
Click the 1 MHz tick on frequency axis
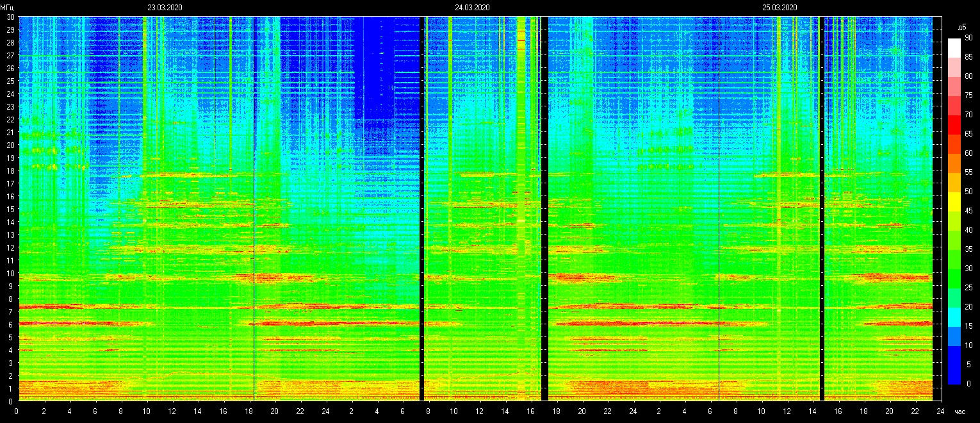[x=10, y=388]
